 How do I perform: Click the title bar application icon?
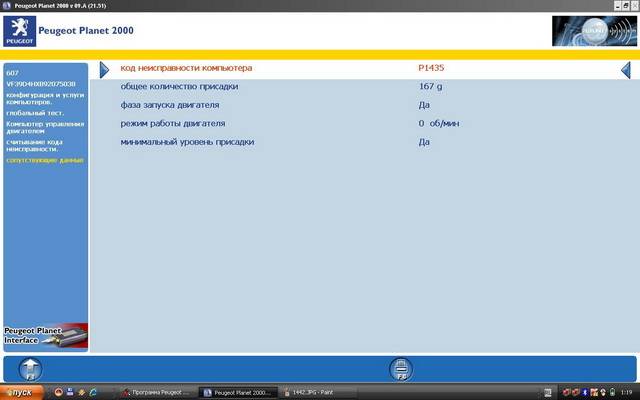coord(7,6)
